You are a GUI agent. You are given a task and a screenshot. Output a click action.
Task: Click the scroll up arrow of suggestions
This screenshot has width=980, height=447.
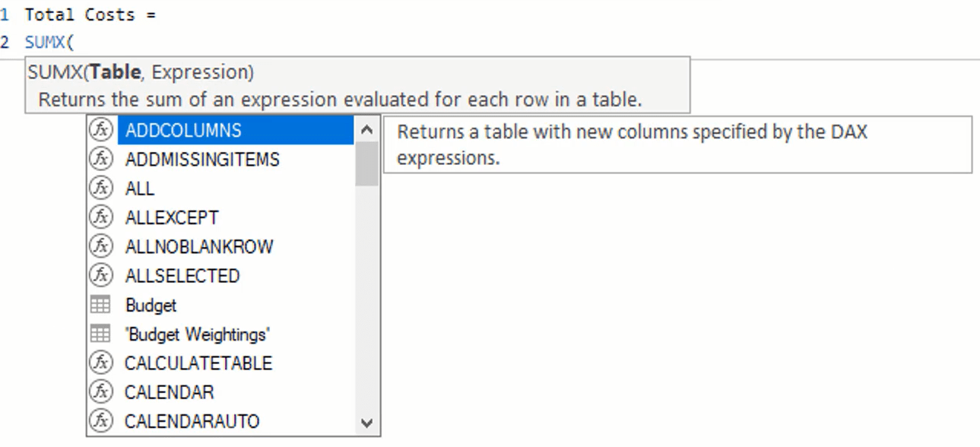366,130
